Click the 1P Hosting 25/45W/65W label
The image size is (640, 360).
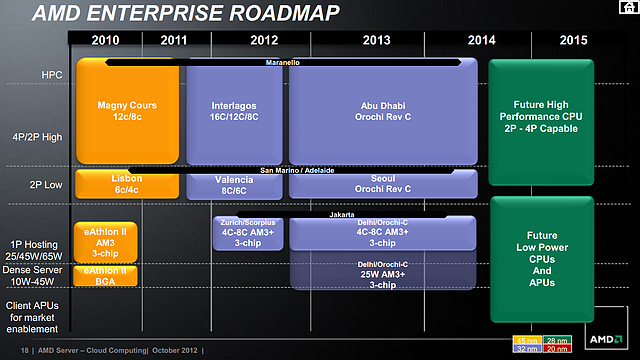(34, 250)
